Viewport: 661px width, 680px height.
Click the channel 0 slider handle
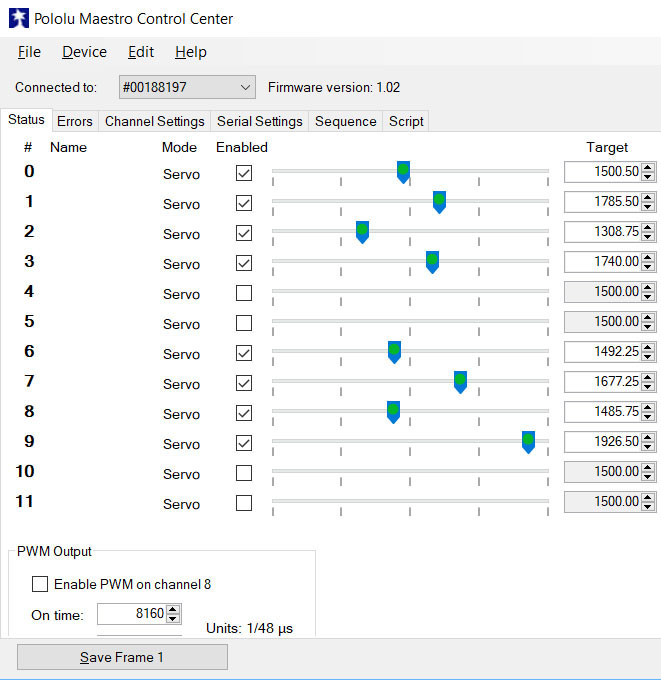pos(403,172)
